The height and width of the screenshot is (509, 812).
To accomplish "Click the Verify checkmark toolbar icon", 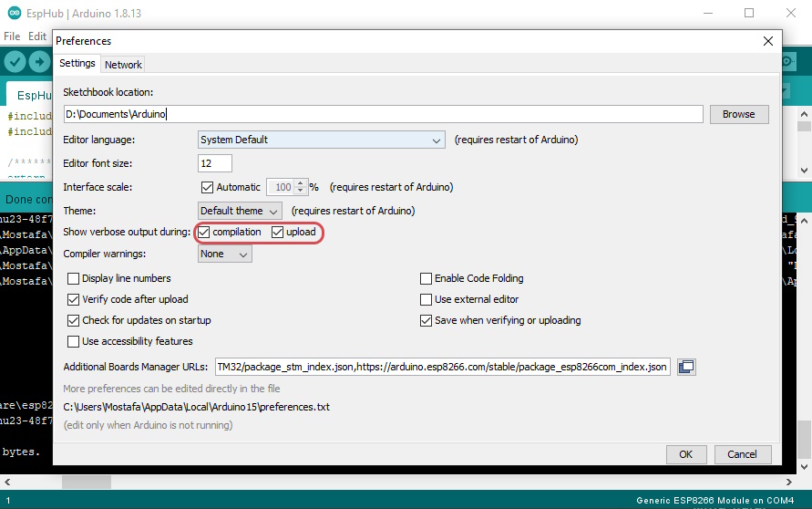I will [x=15, y=62].
